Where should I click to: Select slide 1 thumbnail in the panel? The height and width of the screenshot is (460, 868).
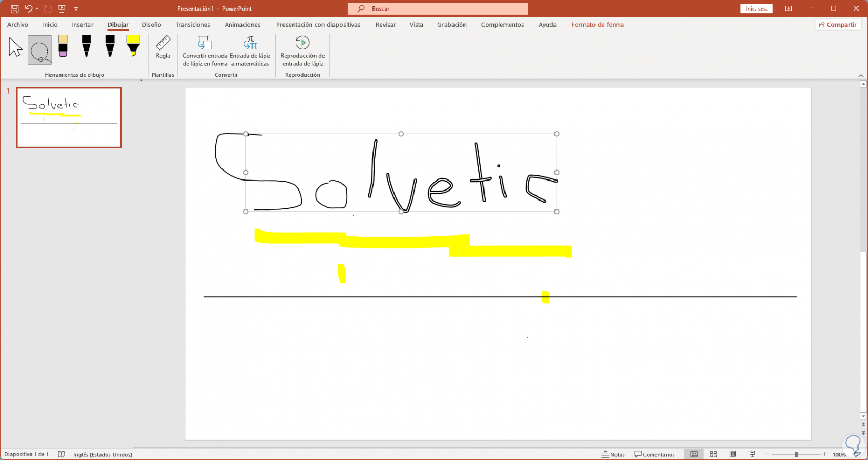[x=69, y=117]
